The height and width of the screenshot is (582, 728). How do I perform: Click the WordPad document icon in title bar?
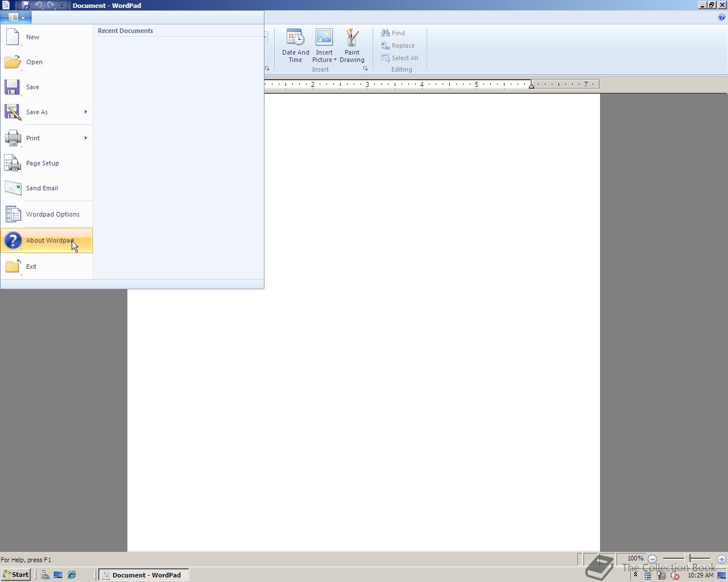click(x=6, y=5)
